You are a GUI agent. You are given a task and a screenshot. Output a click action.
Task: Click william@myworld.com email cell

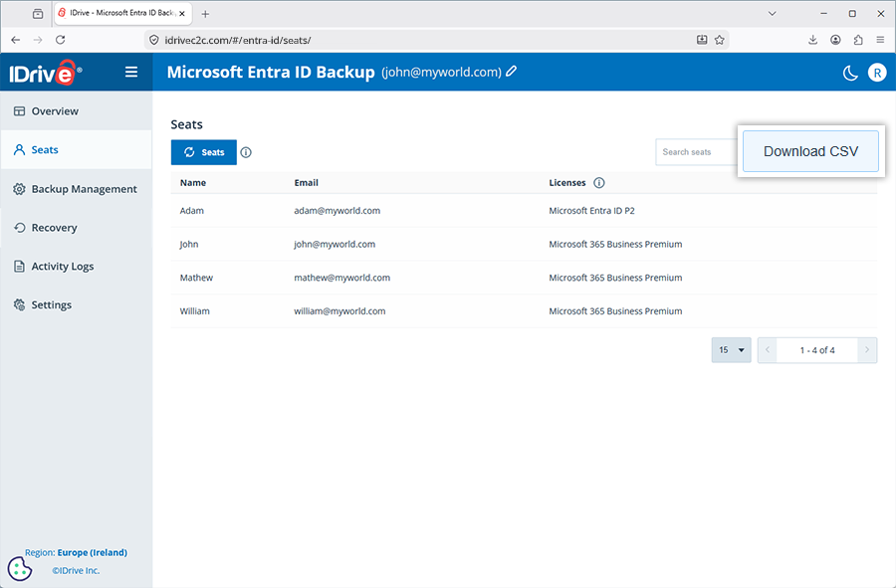click(340, 311)
